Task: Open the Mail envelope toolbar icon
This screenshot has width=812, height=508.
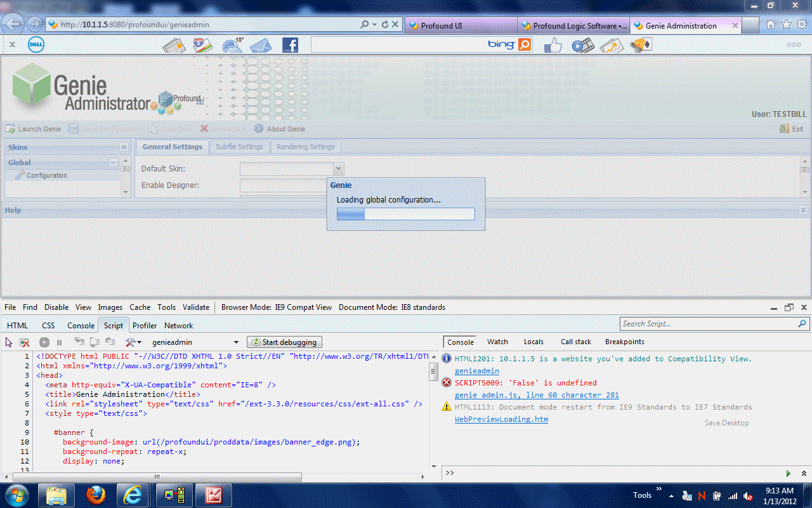Action: (260, 45)
